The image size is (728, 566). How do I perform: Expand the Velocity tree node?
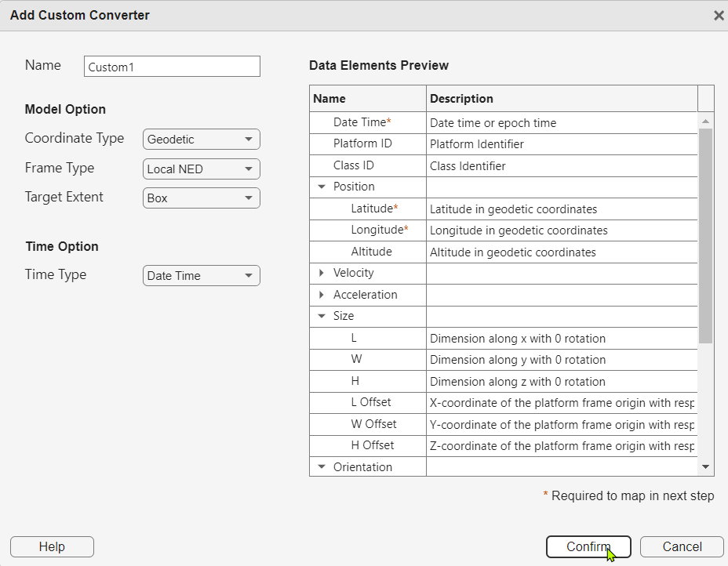(x=322, y=274)
